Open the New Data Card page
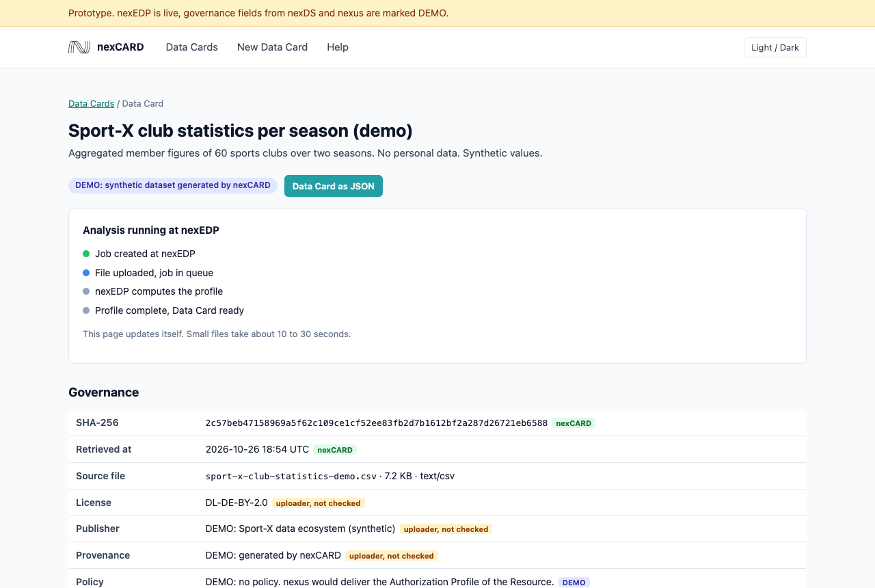 coord(272,47)
